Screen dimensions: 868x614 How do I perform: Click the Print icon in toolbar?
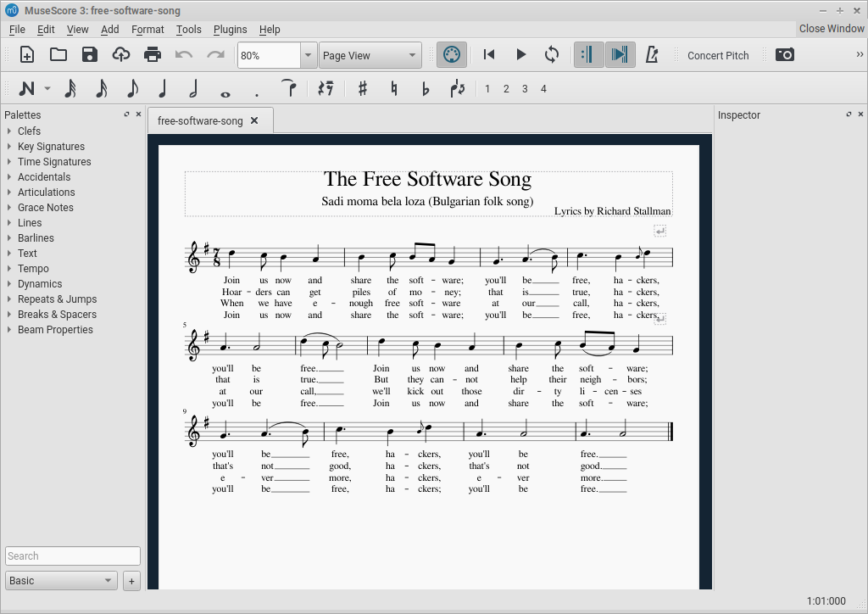click(x=153, y=55)
